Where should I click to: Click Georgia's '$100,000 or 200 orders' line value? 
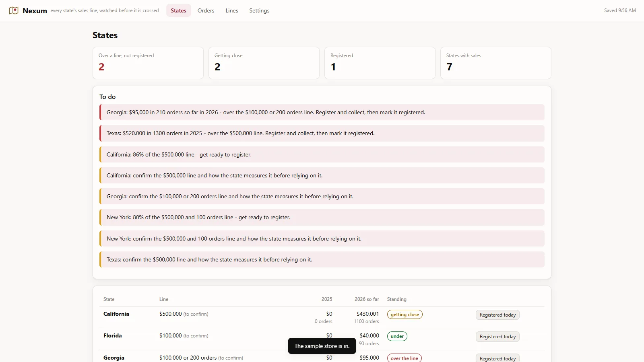(201, 358)
